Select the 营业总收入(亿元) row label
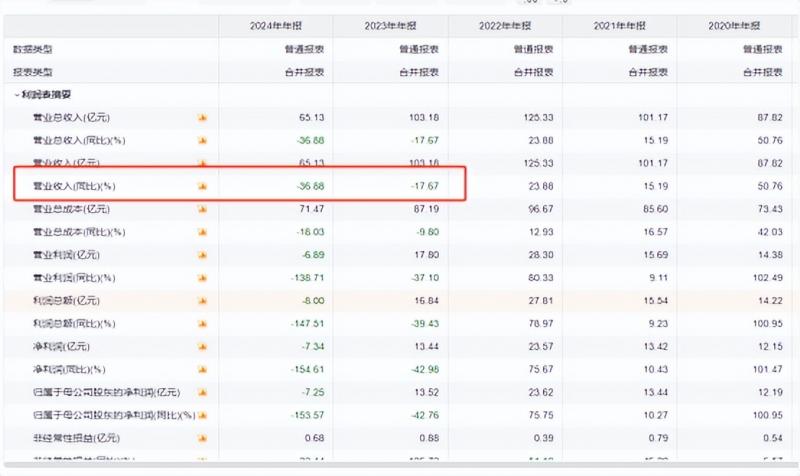This screenshot has height=476, width=800. pos(71,118)
